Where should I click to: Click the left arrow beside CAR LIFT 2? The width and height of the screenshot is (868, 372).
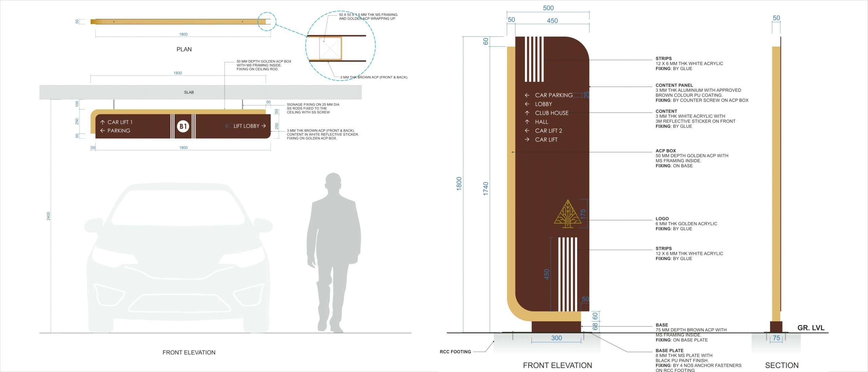coord(527,131)
